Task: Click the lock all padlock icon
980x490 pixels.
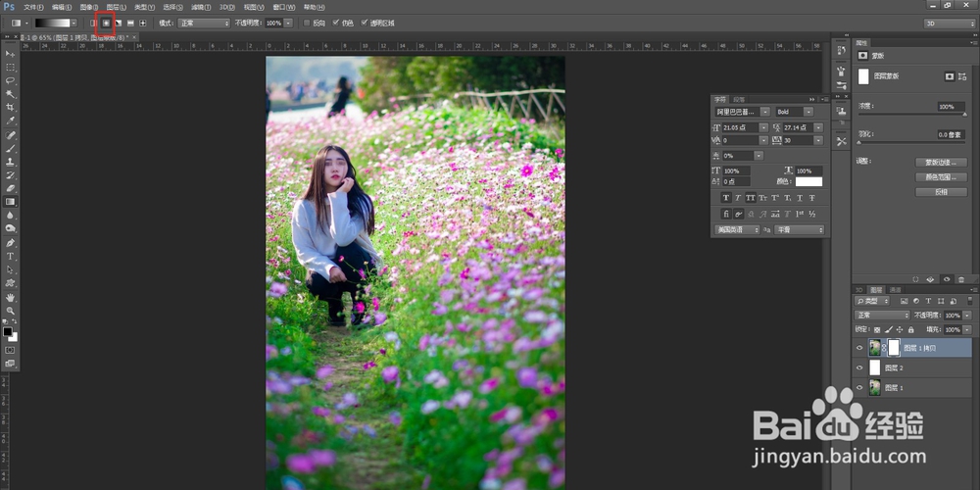Action: [x=910, y=329]
